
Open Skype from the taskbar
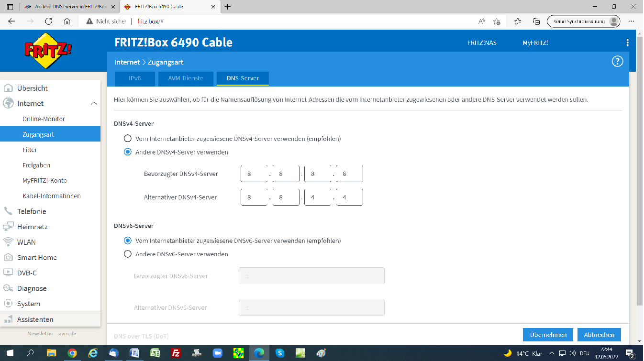coord(280,353)
